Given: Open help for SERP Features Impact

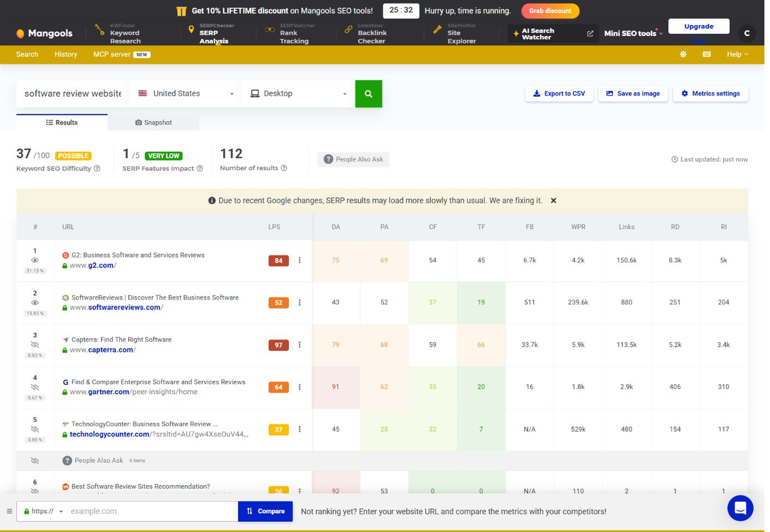Looking at the screenshot, I should 200,168.
